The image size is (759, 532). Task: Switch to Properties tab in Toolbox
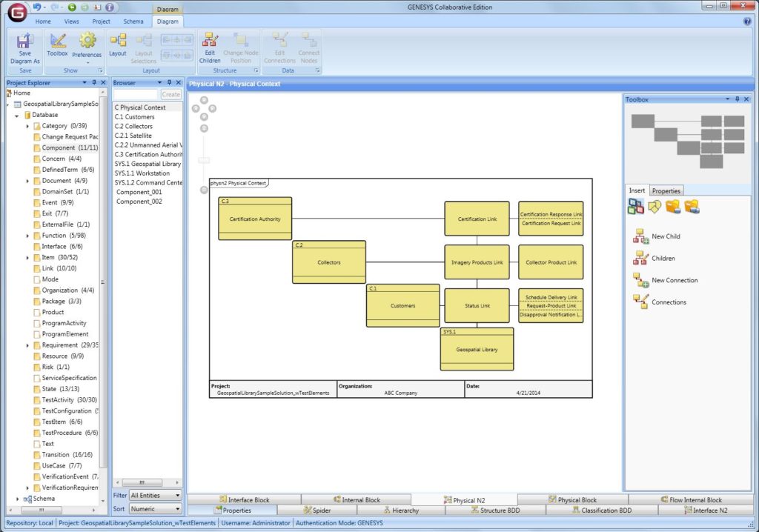[x=666, y=190]
